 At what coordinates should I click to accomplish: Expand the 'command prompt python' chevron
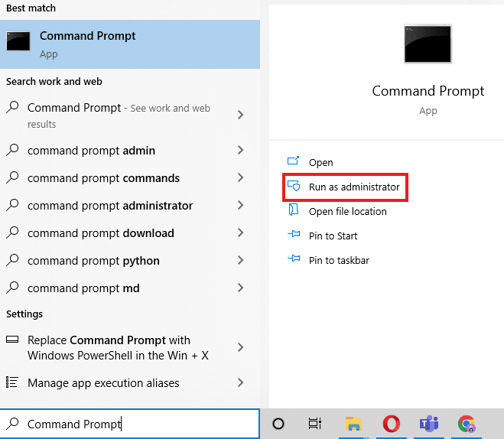(240, 260)
